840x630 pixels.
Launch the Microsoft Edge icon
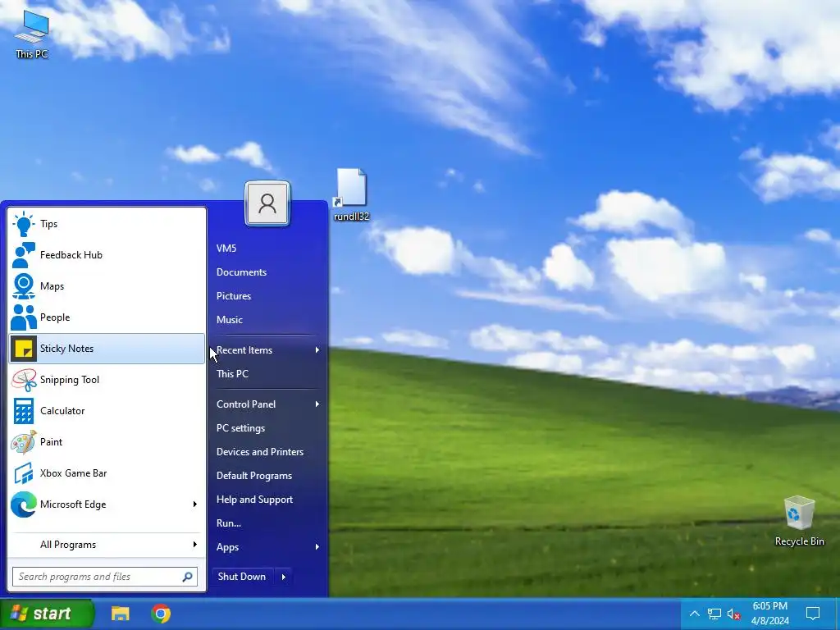point(24,504)
